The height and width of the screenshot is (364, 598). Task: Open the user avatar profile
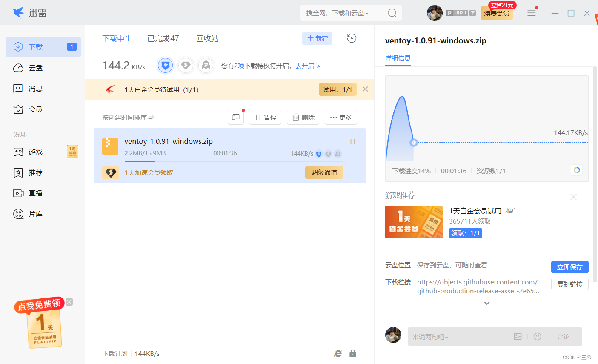coord(435,13)
